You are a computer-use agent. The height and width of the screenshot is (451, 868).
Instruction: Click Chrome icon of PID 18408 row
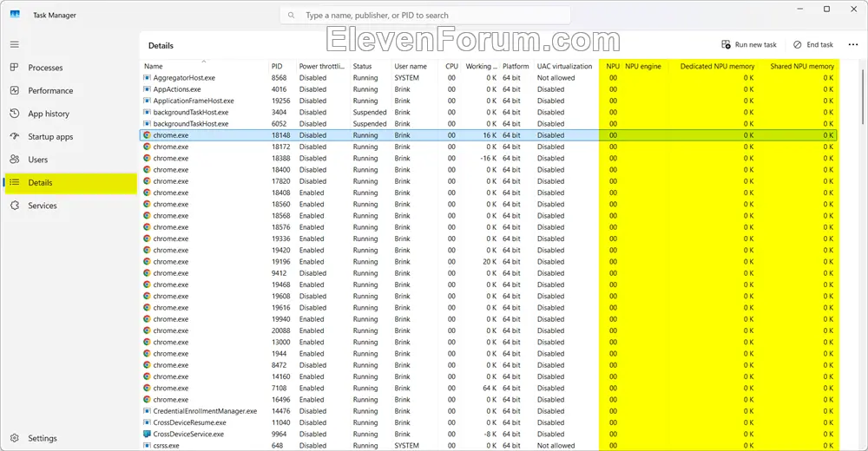point(147,193)
